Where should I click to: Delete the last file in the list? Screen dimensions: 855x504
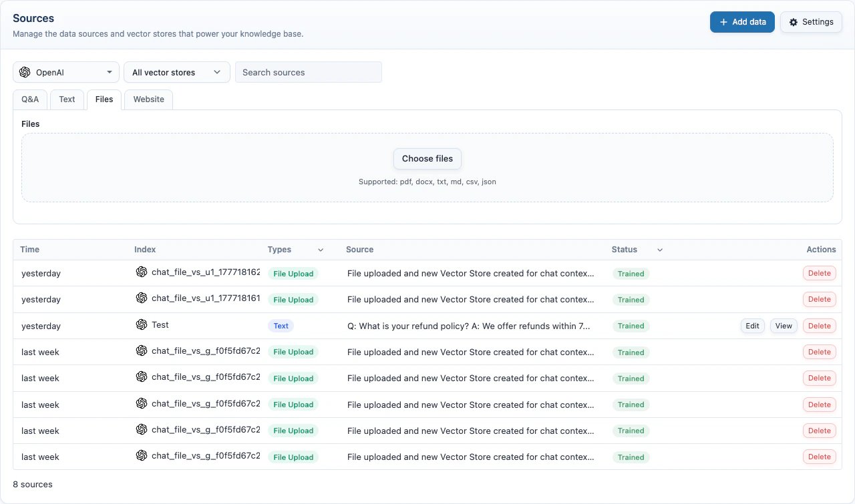(819, 457)
